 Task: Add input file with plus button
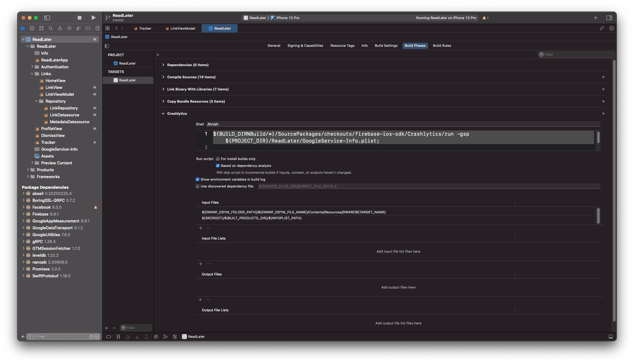(x=201, y=228)
